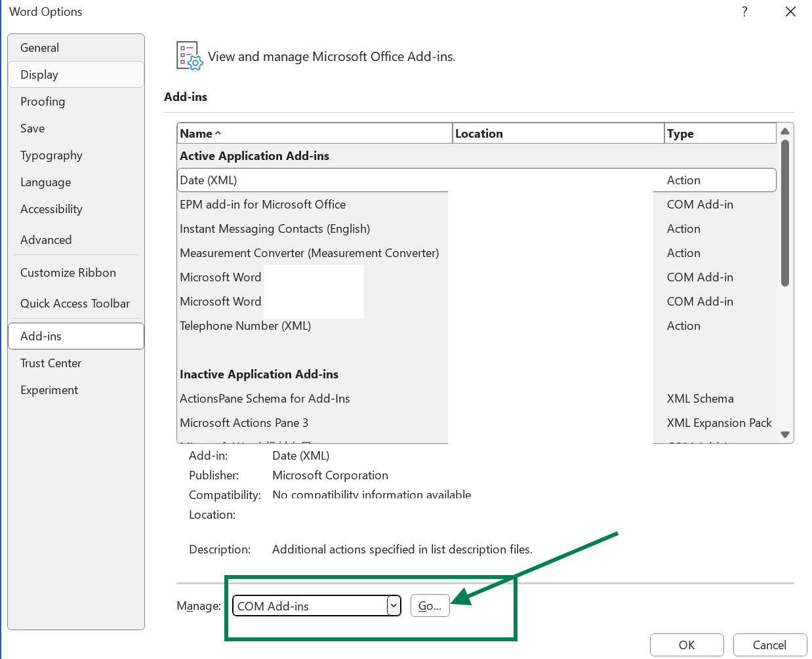Switch to the Trust Center settings page
Screen dimensions: 812x659
click(x=51, y=363)
